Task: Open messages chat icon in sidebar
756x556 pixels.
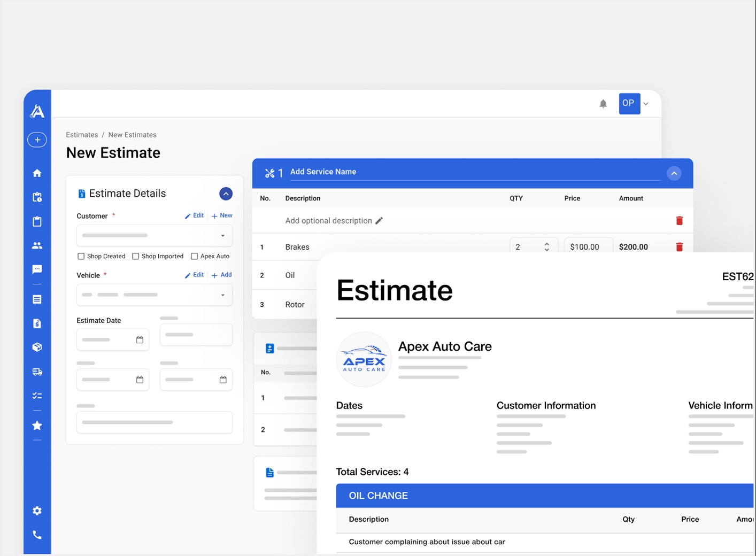Action: tap(37, 269)
